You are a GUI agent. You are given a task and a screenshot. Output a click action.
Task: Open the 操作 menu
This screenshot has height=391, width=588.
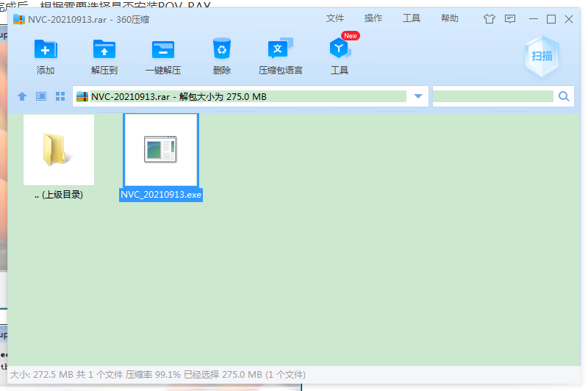click(x=373, y=18)
